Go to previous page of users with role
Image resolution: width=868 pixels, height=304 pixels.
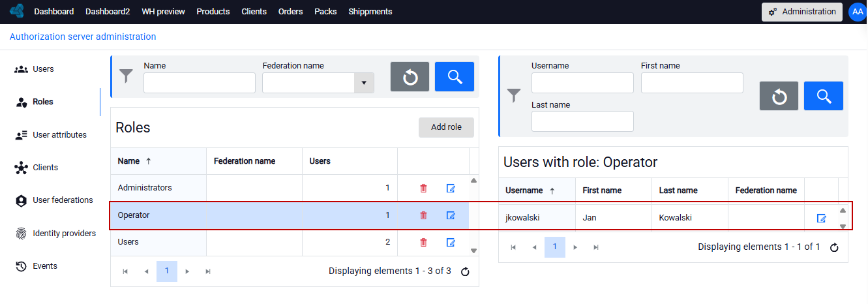[534, 247]
